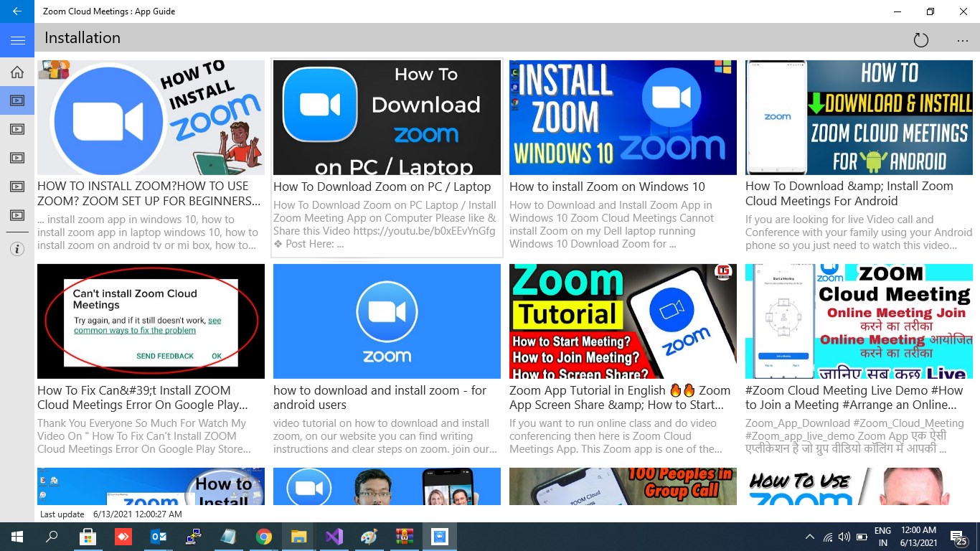This screenshot has height=551, width=980.
Task: Click the 'Last update 6/13/2021 12:00:27 AM' status text
Action: tap(111, 514)
